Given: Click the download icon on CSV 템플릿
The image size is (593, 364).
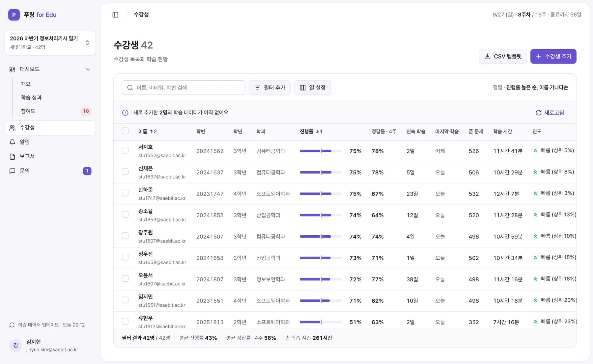Looking at the screenshot, I should click(488, 57).
